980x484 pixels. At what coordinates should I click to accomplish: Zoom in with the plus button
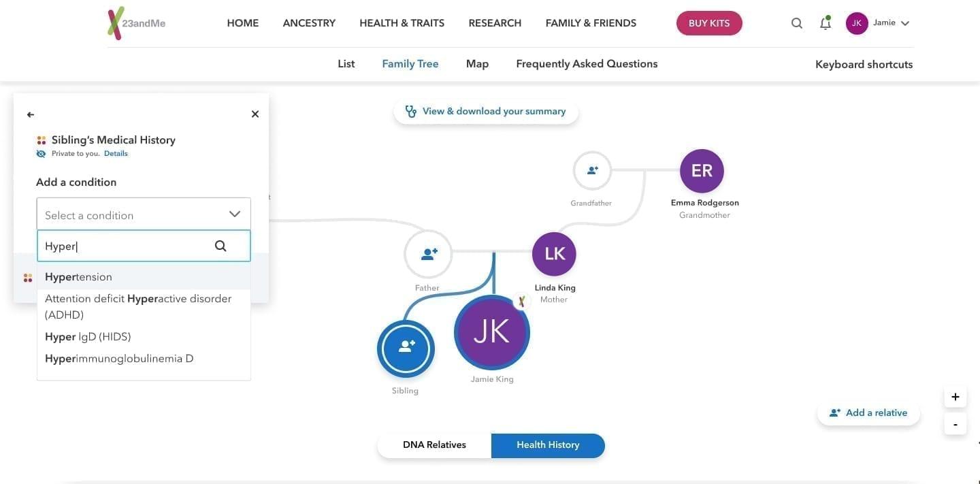point(955,397)
